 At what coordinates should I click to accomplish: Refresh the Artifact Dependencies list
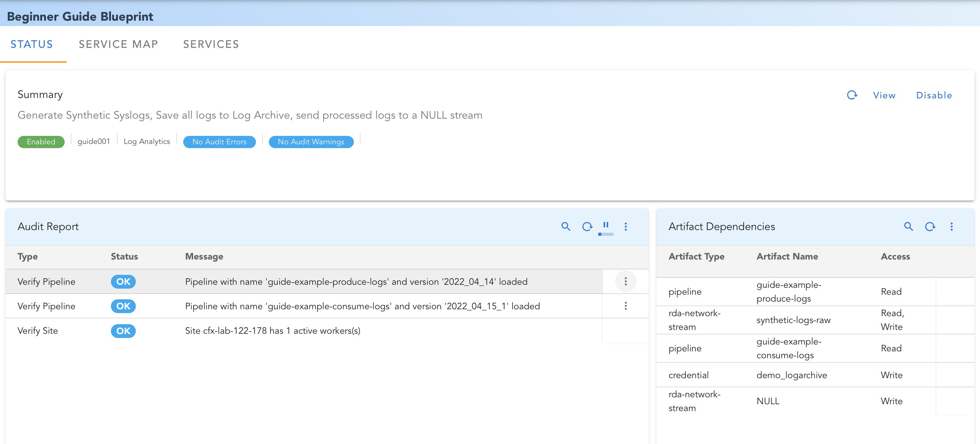(930, 227)
